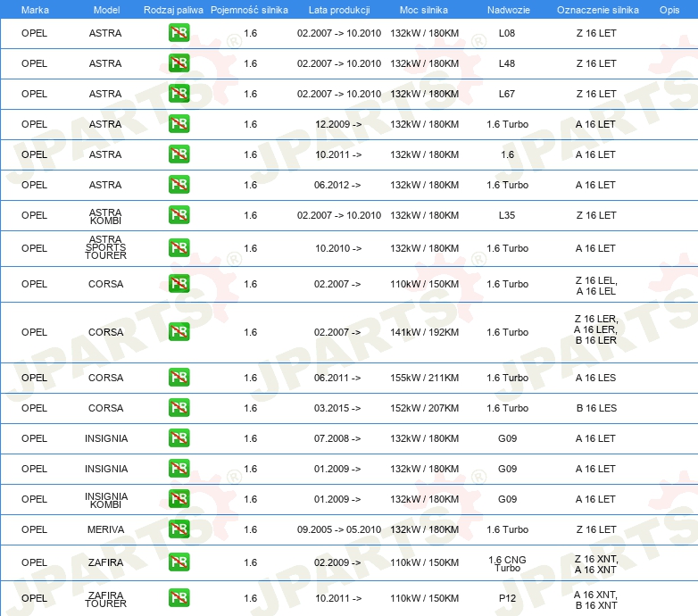
Task: Click the fuel icon in the Astra L67 row
Action: tap(179, 94)
